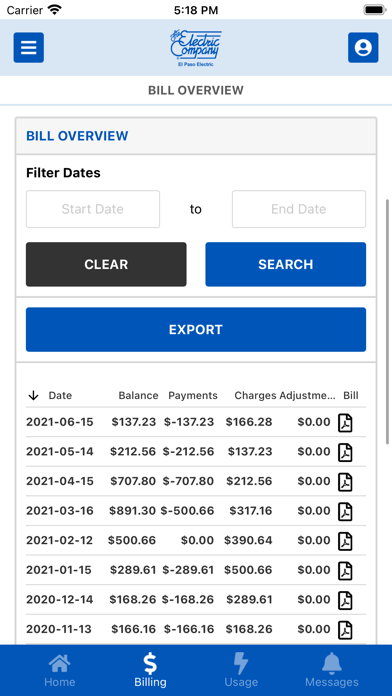The image size is (392, 696).
Task: Switch to the Usage tab
Action: pos(241,670)
